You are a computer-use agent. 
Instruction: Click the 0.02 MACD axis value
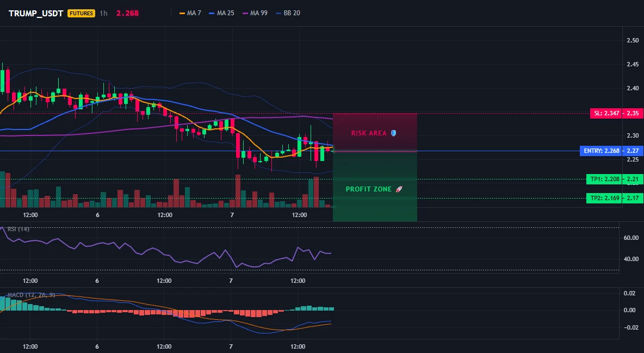[x=630, y=293]
